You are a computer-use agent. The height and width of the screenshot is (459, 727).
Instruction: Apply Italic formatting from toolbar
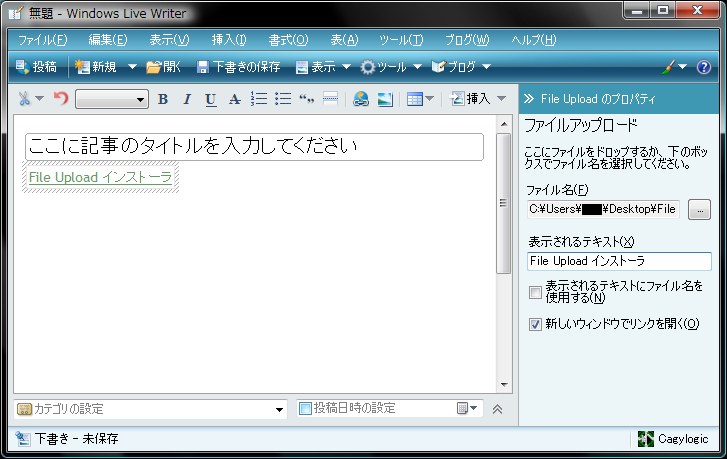(x=186, y=99)
